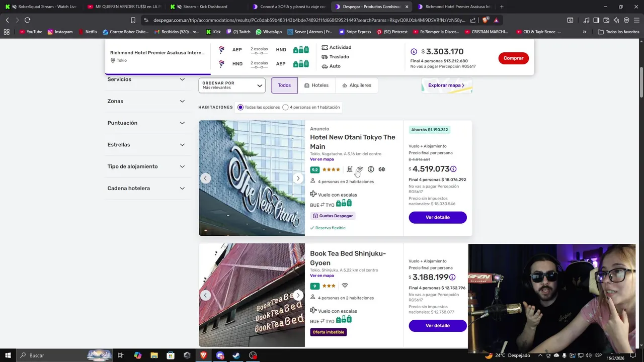Image resolution: width=644 pixels, height=362 pixels.
Task: Click 'Ver en mapa' under Book Tea Bed
Action: click(x=322, y=276)
